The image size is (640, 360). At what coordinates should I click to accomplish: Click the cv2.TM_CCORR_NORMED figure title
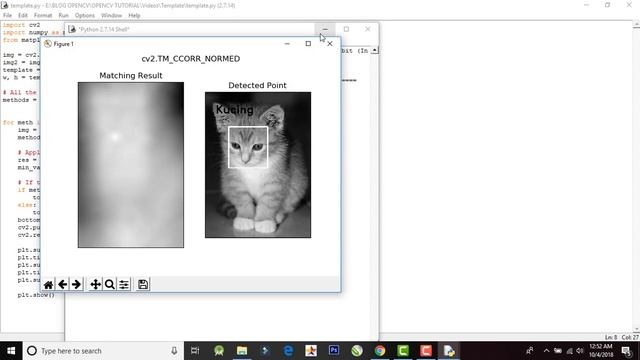(191, 59)
